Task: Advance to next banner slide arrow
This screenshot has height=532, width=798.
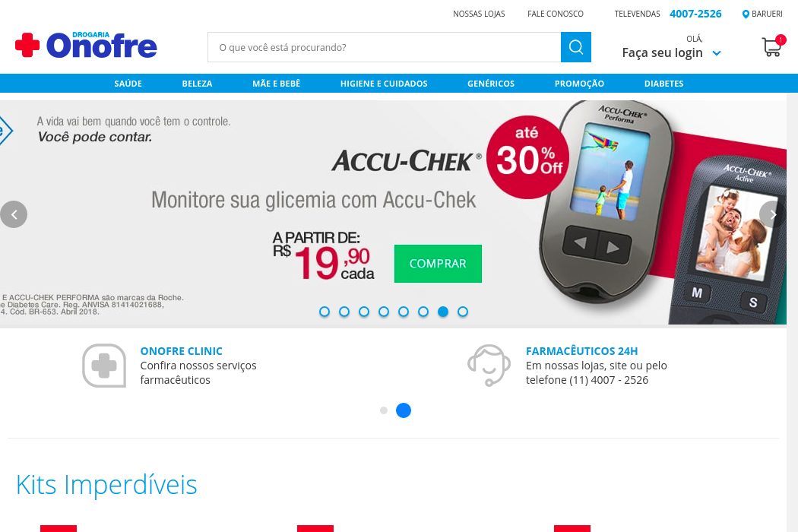Action: point(773,214)
